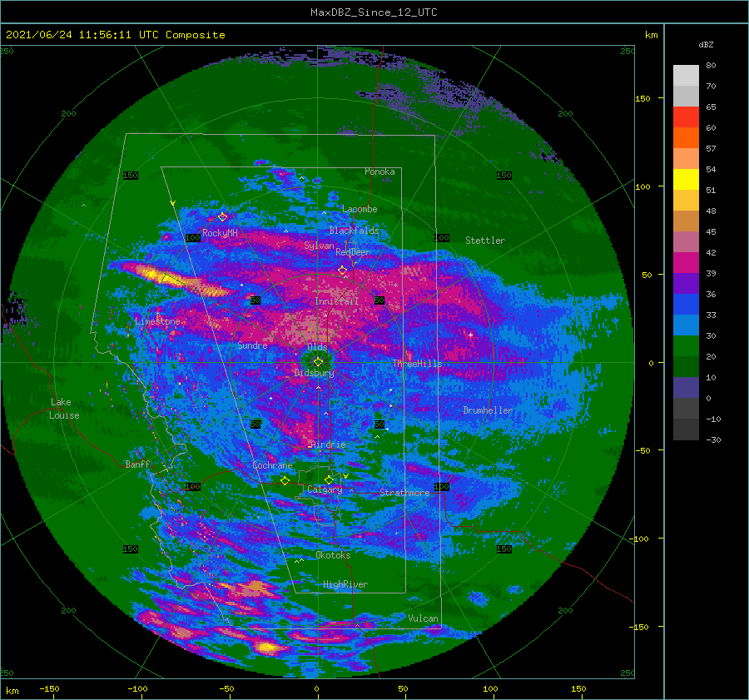
Task: Click the radar site marker near Olds
Action: coord(318,362)
